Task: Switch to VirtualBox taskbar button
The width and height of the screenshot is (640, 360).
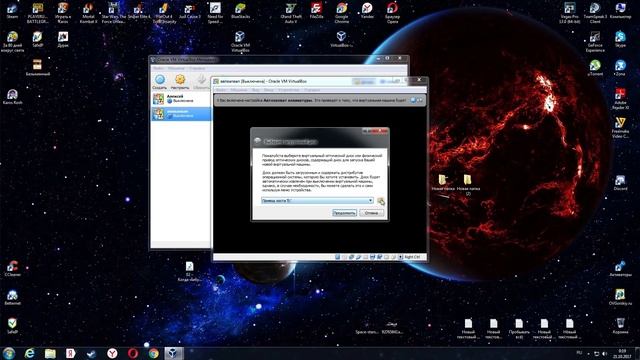Action: [x=174, y=353]
